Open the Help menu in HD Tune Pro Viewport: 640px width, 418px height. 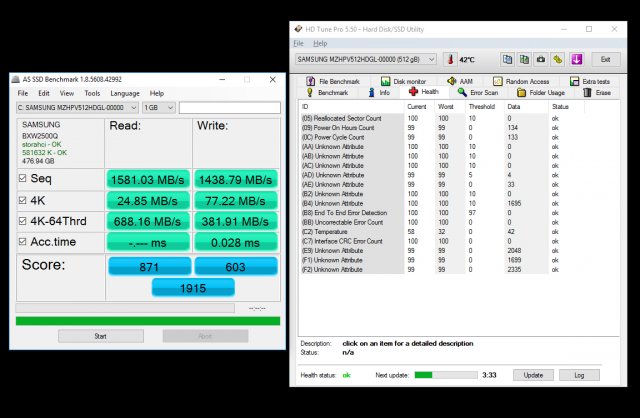320,43
